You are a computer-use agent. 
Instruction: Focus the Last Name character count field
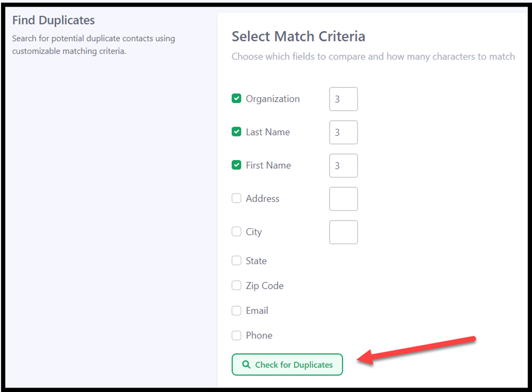tap(343, 132)
